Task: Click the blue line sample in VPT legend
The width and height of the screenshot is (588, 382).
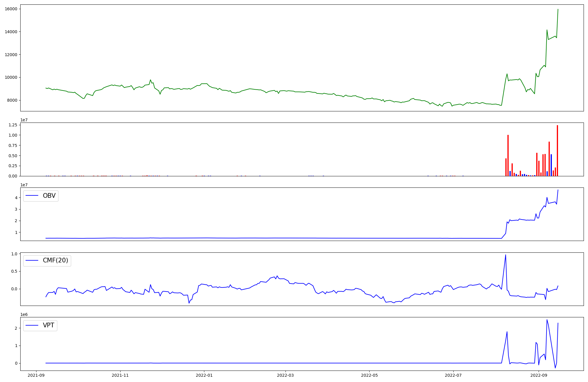Action: coord(32,325)
